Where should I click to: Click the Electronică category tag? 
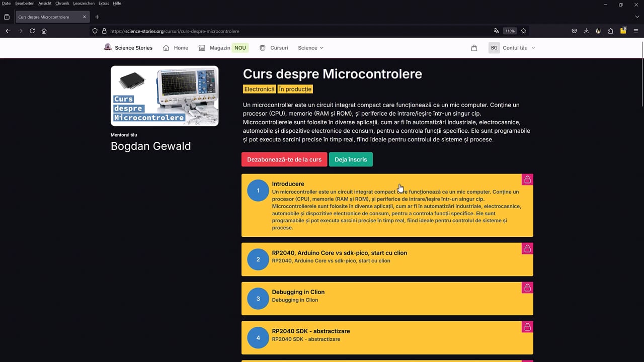(259, 89)
